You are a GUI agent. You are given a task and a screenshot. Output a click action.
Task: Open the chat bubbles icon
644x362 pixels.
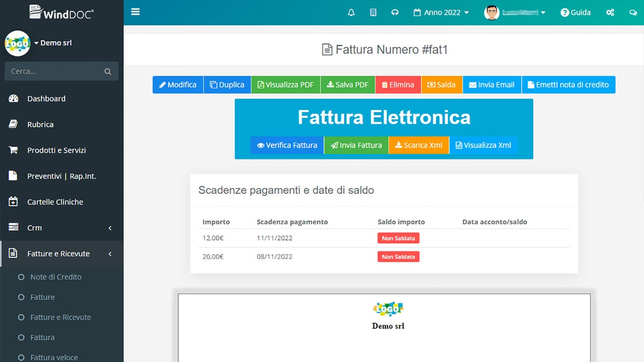(x=632, y=13)
